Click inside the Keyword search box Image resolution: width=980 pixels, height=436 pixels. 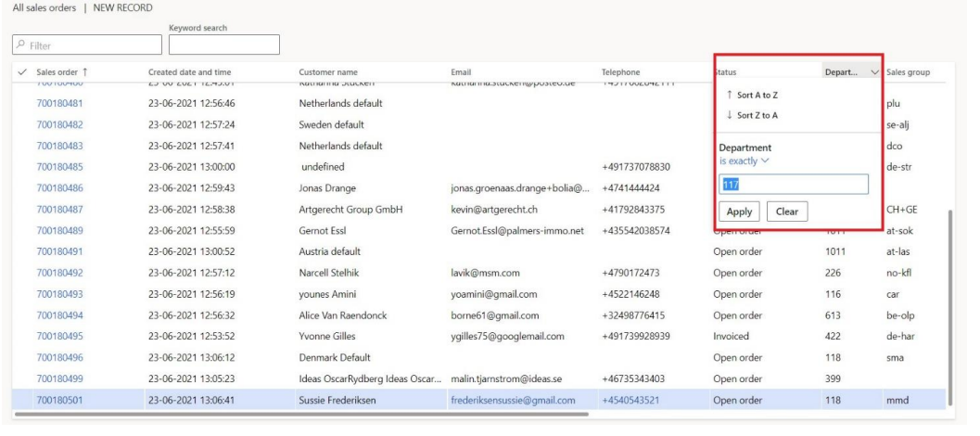coord(223,44)
